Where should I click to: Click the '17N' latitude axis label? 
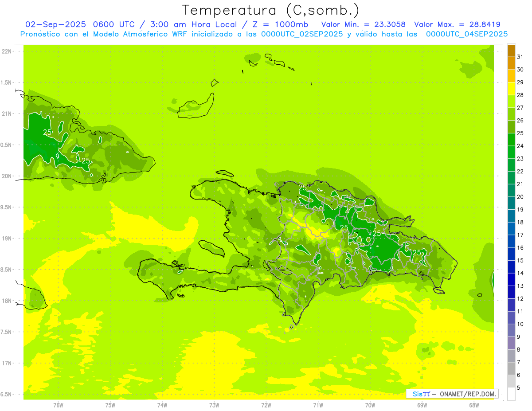[8, 363]
